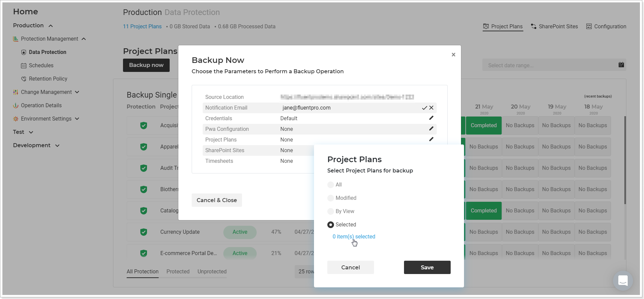The image size is (644, 299).
Task: Click the green shield icon in the Catalog row
Action: (x=144, y=211)
